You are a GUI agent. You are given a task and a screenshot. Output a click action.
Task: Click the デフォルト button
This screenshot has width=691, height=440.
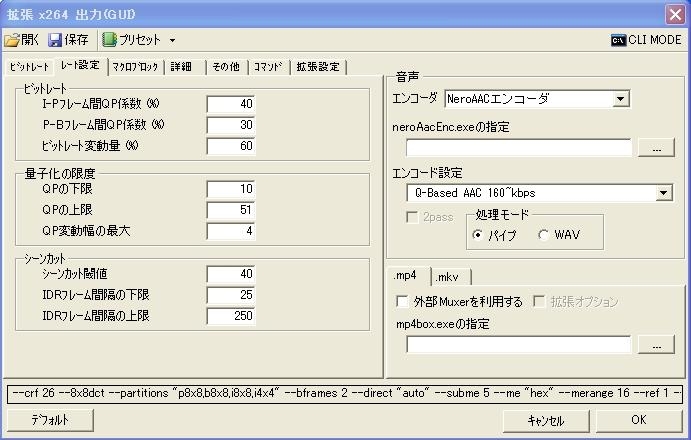coord(50,420)
